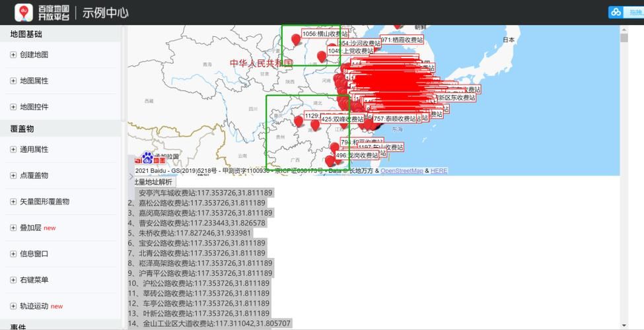This screenshot has width=644, height=330.
Task: Select result row 4、曹安公路收费站
Action: (197, 223)
